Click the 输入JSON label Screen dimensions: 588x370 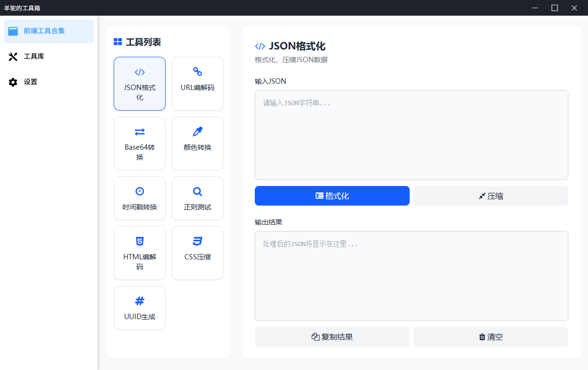pyautogui.click(x=270, y=81)
